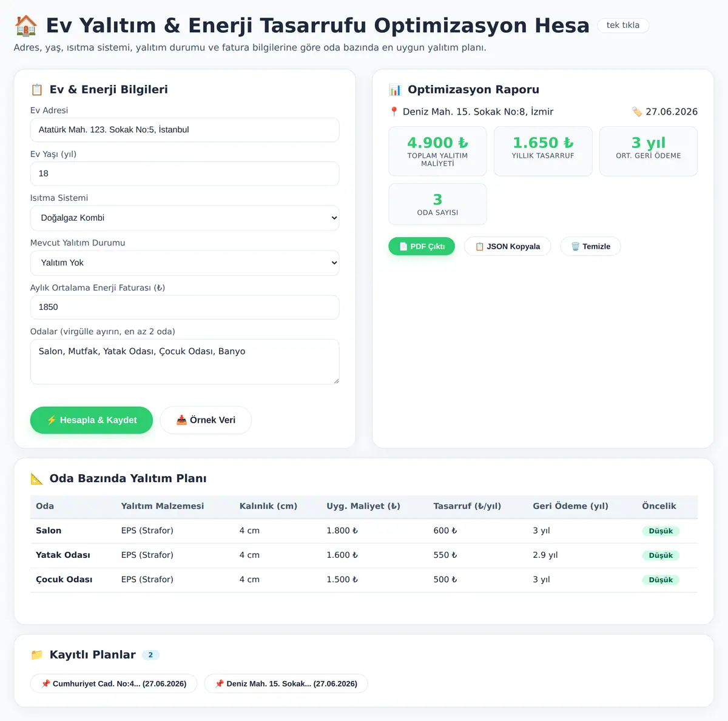728x721 pixels.
Task: Click the ruler icon beside Oda Bazında Yalıtım Planı
Action: coord(37,478)
